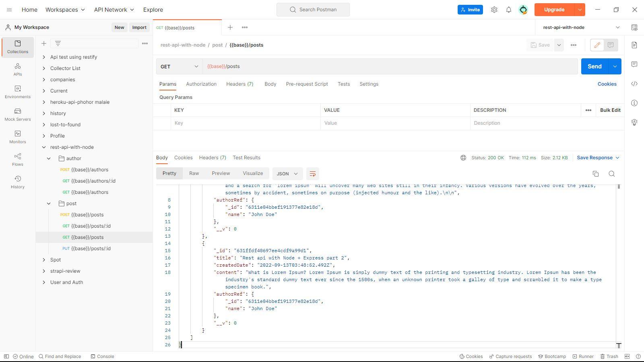This screenshot has height=362, width=644.
Task: Open the hamburger main menu
Action: click(x=9, y=10)
